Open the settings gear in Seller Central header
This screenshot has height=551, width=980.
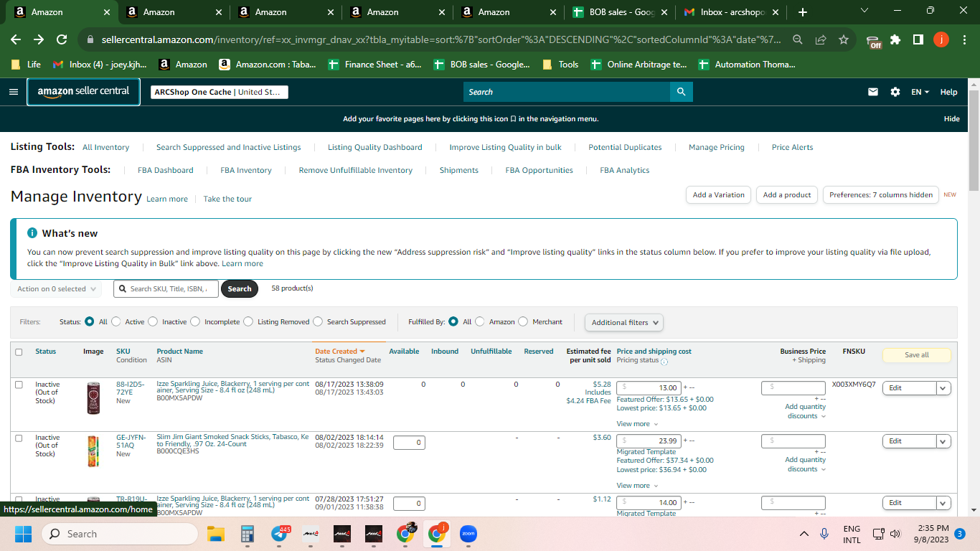tap(895, 92)
